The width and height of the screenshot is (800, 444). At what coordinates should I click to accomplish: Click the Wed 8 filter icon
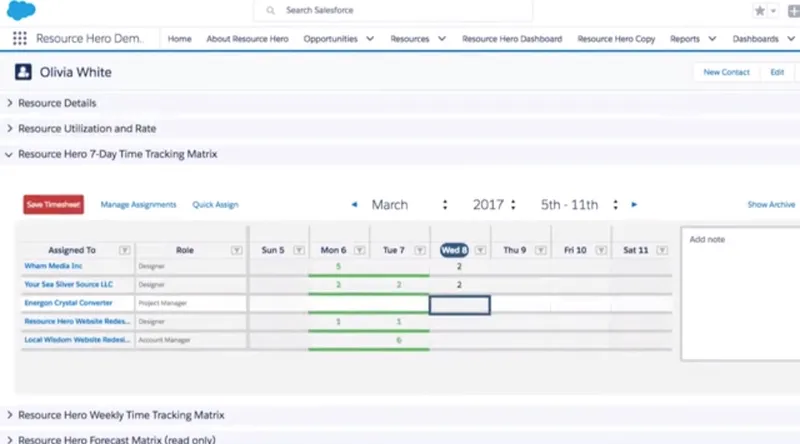tap(480, 250)
